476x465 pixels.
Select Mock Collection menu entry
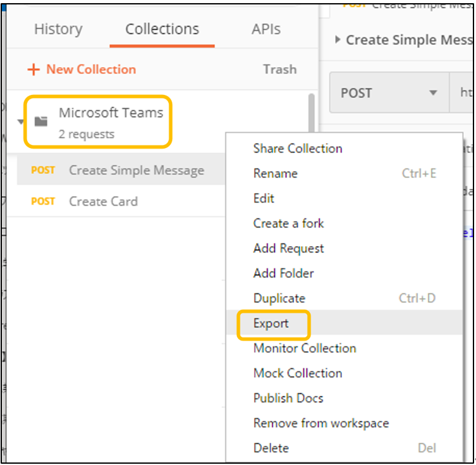[x=345, y=373]
